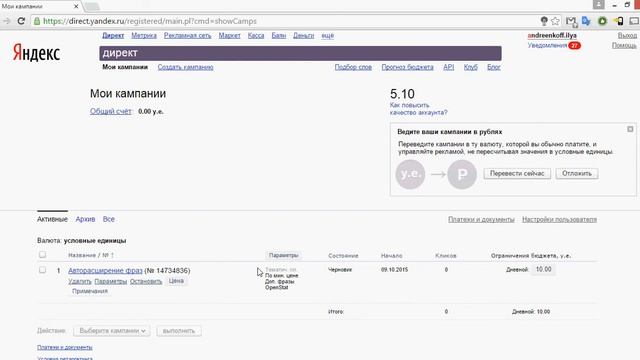Screen dimensions: 640x360
Task: Click the Перевести сейчас button
Action: (x=517, y=173)
